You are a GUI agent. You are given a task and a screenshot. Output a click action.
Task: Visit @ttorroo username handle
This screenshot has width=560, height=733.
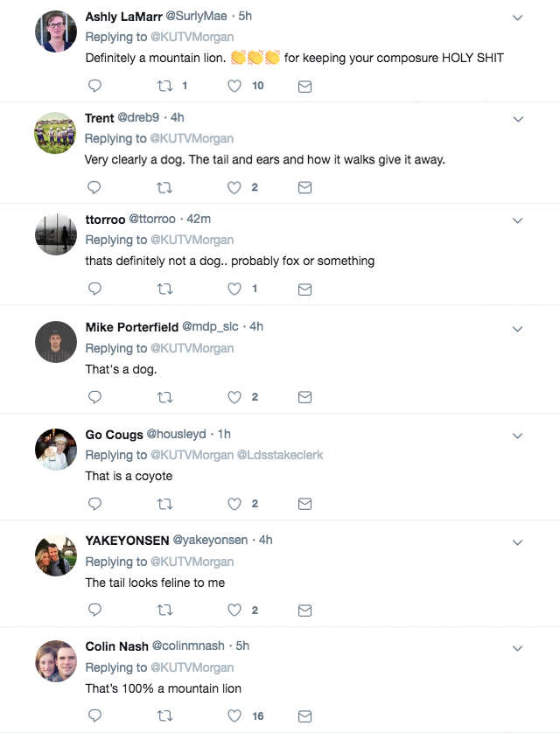pyautogui.click(x=152, y=219)
